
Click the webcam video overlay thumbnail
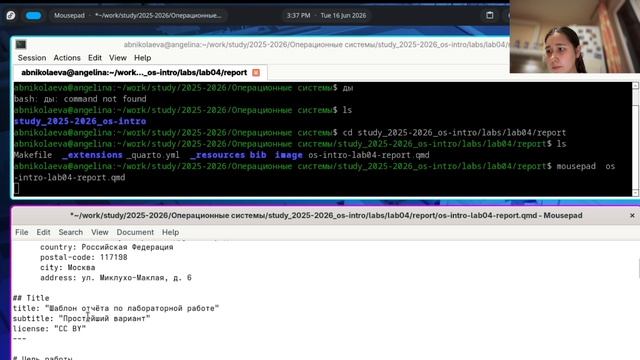point(575,37)
